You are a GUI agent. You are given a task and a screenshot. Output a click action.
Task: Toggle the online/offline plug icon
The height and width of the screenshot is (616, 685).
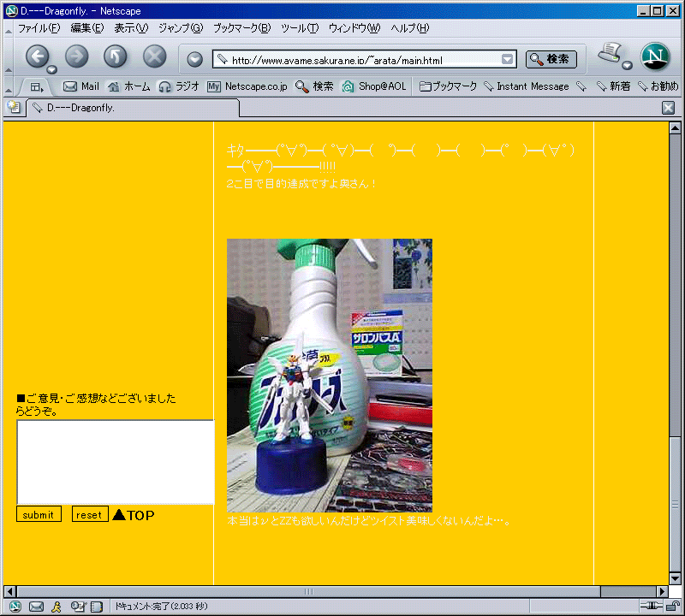point(652,606)
